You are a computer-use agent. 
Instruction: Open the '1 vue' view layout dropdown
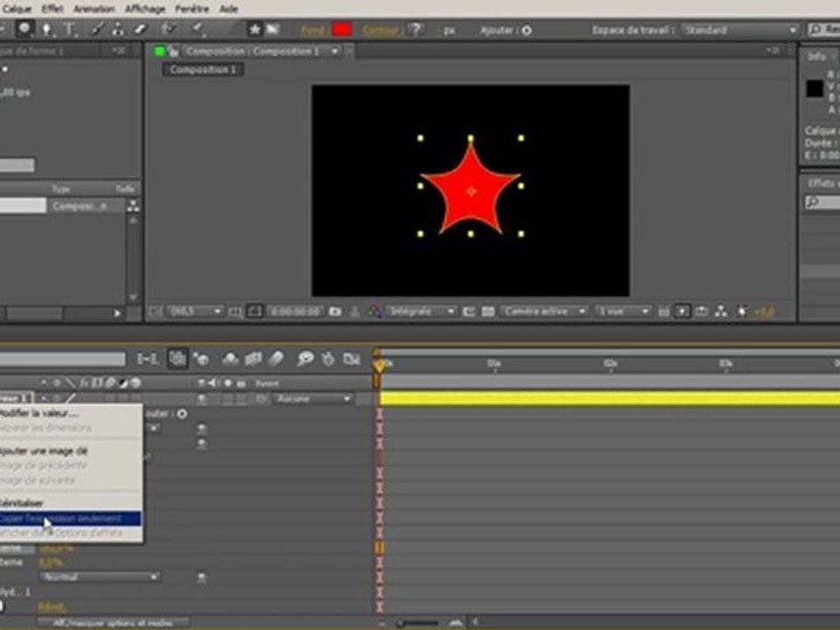tap(622, 311)
